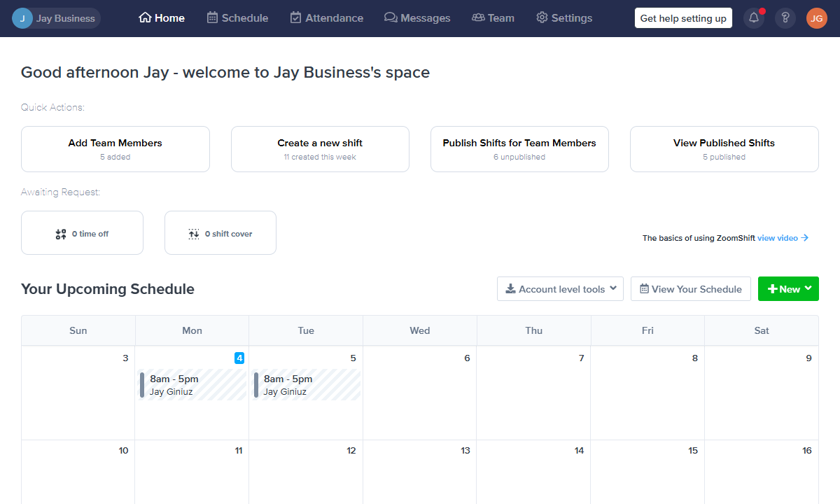
Task: Open the Attendance tab
Action: (x=326, y=18)
